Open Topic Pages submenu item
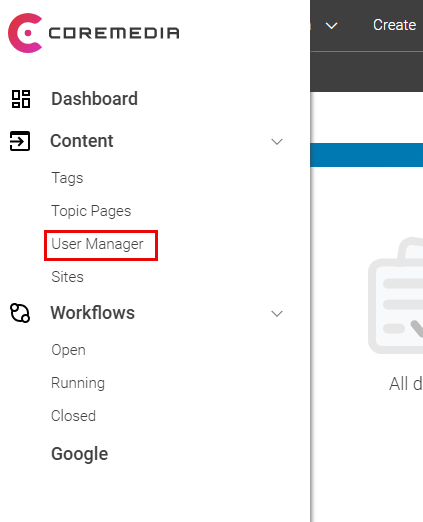 pyautogui.click(x=91, y=211)
